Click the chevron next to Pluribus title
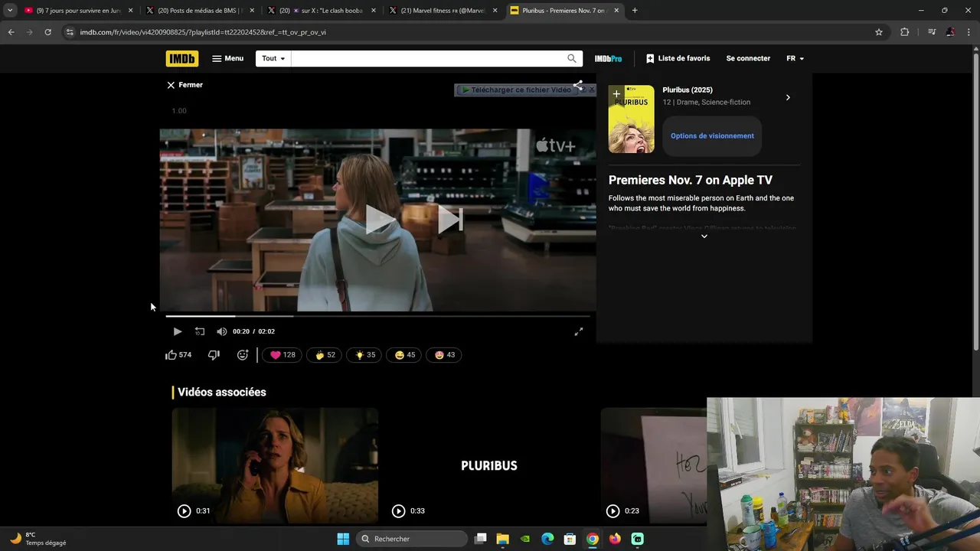 (788, 97)
